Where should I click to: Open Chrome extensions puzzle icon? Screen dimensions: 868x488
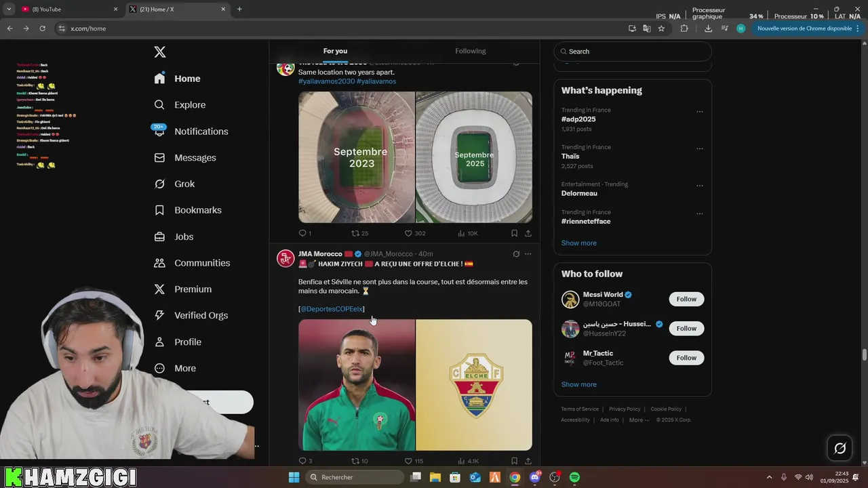click(684, 28)
